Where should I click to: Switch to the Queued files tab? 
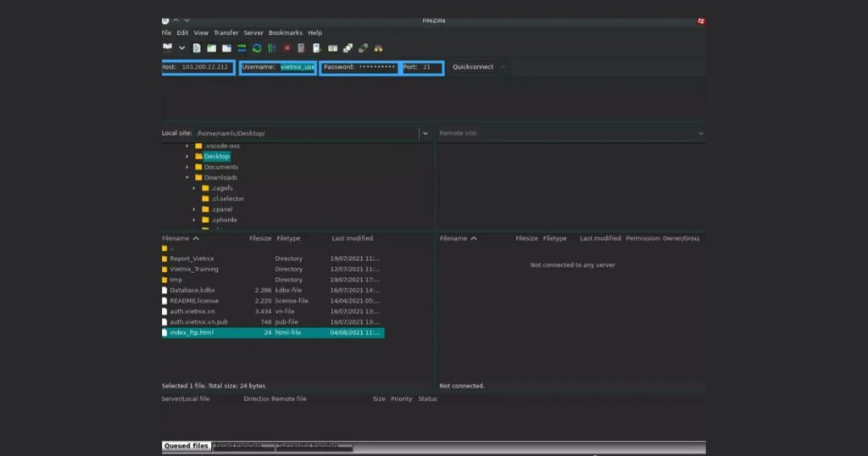tap(186, 446)
